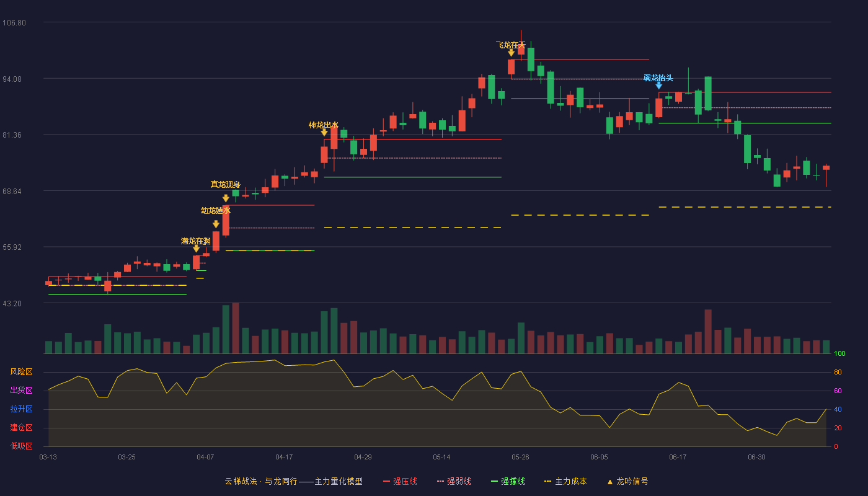Click the 飞龙在天 signal arrow marker
868x496 pixels.
pyautogui.click(x=511, y=53)
